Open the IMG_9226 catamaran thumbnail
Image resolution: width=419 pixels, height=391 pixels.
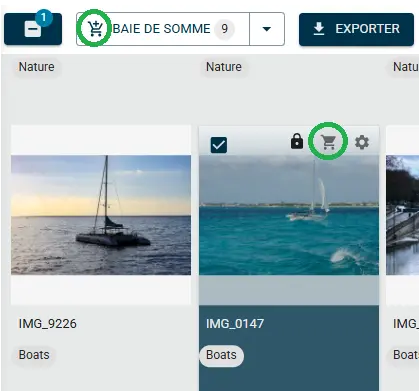101,215
